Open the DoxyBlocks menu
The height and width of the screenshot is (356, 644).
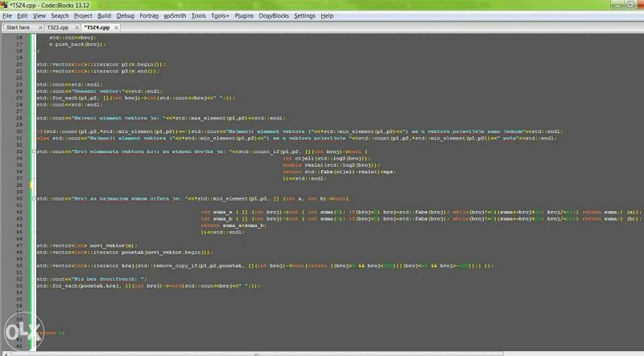[x=274, y=15]
